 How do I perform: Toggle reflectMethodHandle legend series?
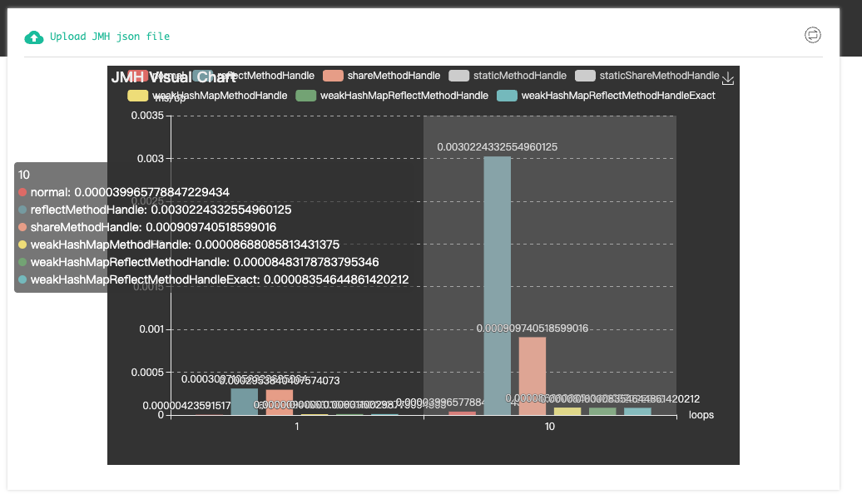click(254, 76)
